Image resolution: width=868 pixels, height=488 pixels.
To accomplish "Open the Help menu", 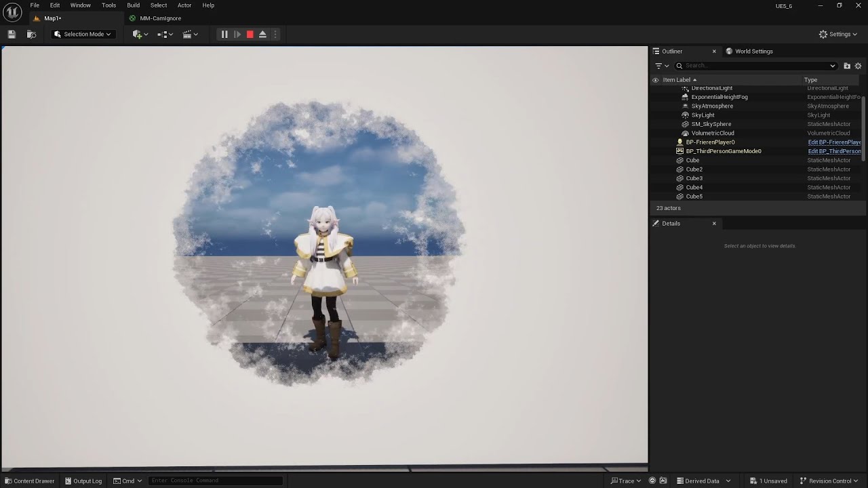I will [x=208, y=5].
